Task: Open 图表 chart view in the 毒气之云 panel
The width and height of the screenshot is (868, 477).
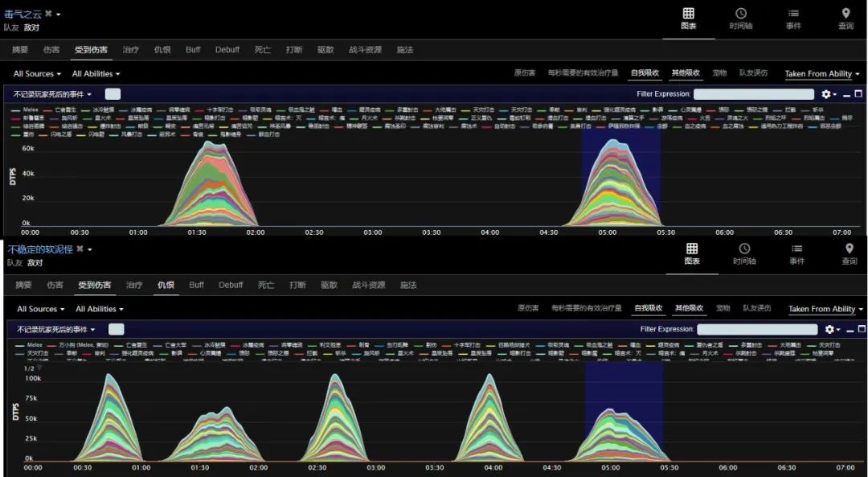Action: point(688,19)
